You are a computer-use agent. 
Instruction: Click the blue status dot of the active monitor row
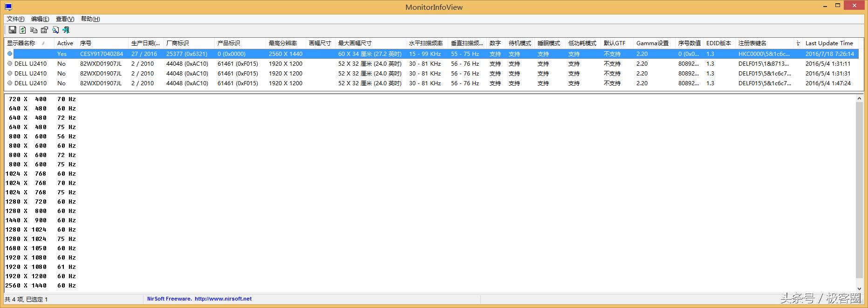coord(10,54)
